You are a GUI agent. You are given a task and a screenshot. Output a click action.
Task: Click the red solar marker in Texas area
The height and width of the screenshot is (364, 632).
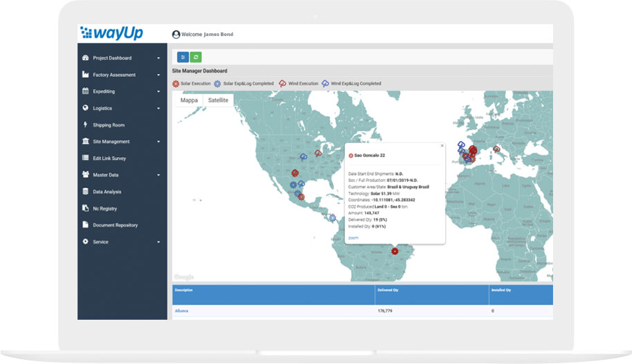pos(295,173)
